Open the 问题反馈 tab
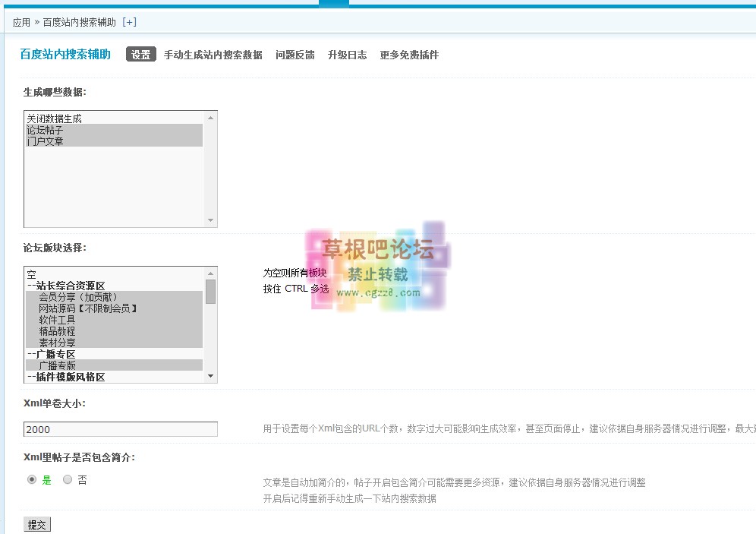Image resolution: width=756 pixels, height=534 pixels. (x=295, y=55)
